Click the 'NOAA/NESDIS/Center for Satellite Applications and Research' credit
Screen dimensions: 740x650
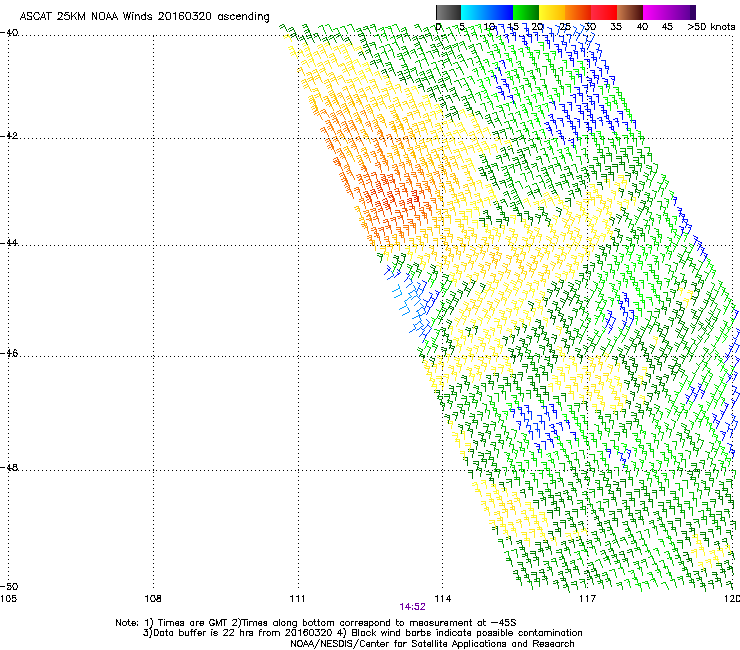coord(432,644)
